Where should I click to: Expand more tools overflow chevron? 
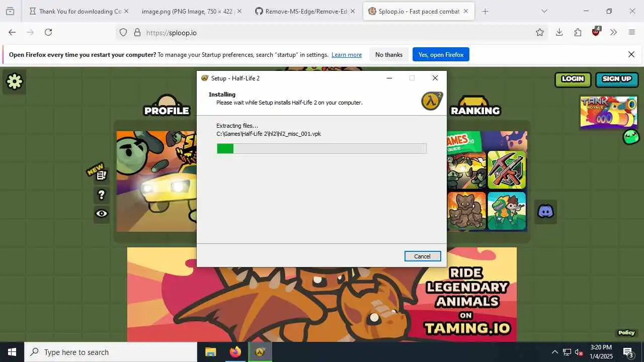click(x=613, y=32)
